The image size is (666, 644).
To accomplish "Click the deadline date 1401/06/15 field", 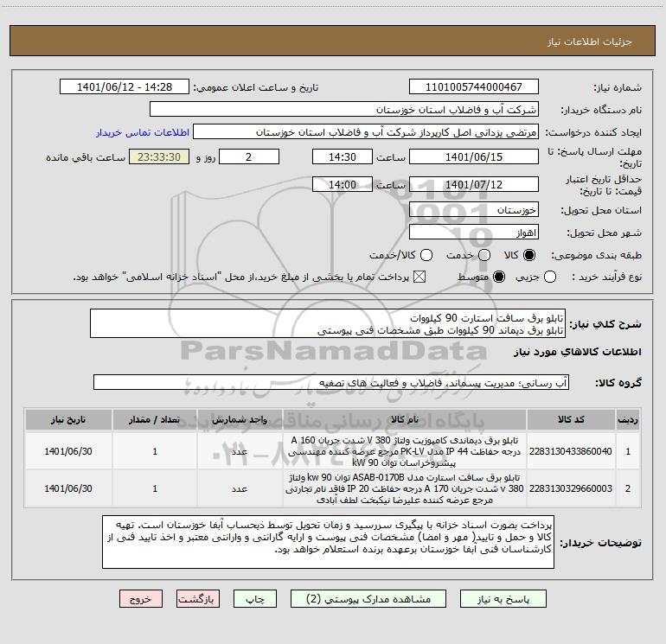I will click(x=474, y=156).
